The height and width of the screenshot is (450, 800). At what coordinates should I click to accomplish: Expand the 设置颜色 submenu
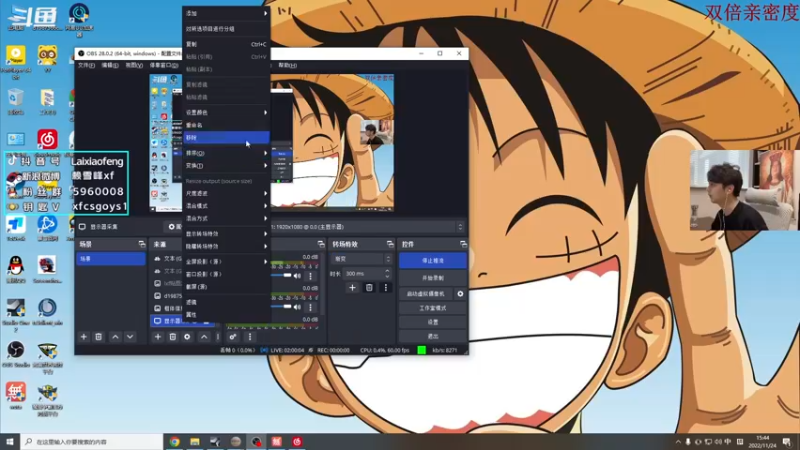227,112
